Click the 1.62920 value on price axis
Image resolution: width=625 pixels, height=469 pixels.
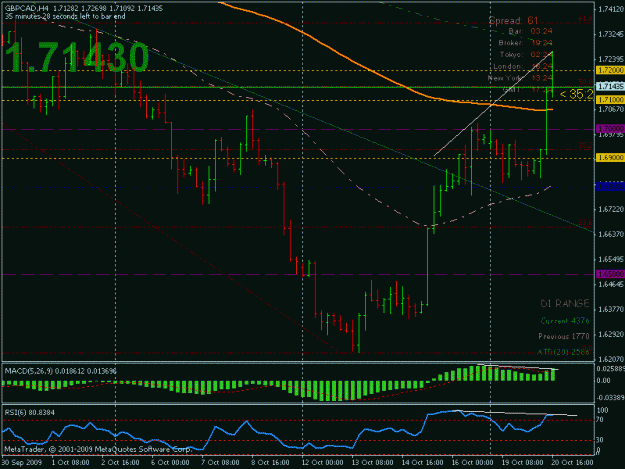611,334
